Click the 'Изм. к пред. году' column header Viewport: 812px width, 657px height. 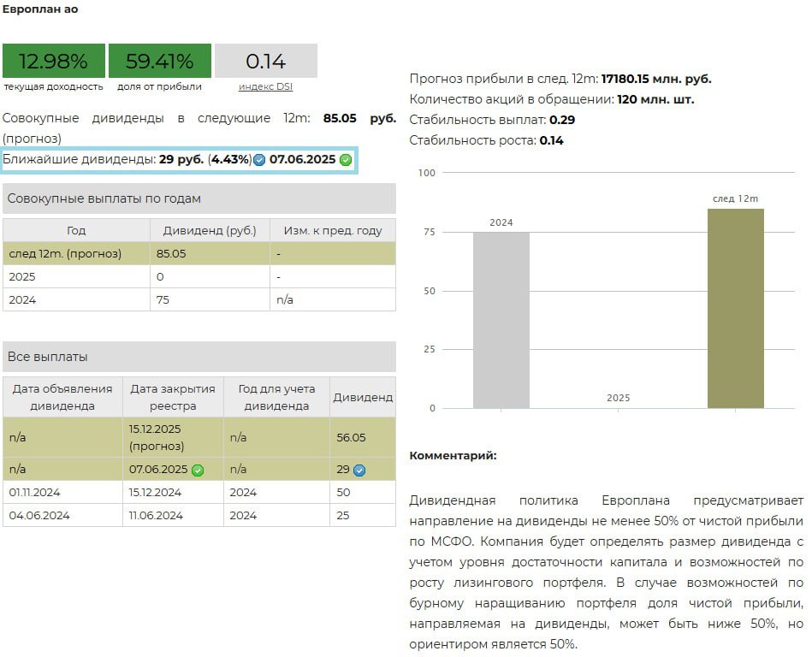point(332,230)
